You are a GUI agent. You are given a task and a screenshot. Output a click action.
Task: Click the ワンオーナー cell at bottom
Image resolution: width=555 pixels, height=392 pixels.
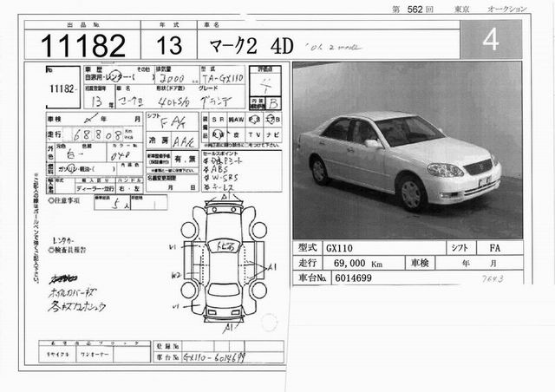coord(95,355)
